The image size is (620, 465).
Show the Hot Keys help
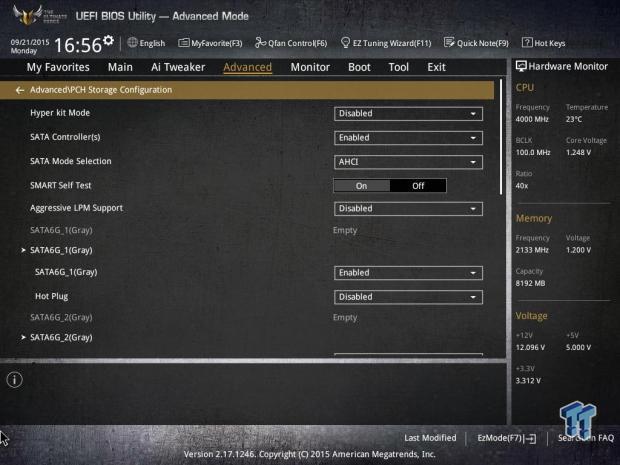[x=544, y=43]
